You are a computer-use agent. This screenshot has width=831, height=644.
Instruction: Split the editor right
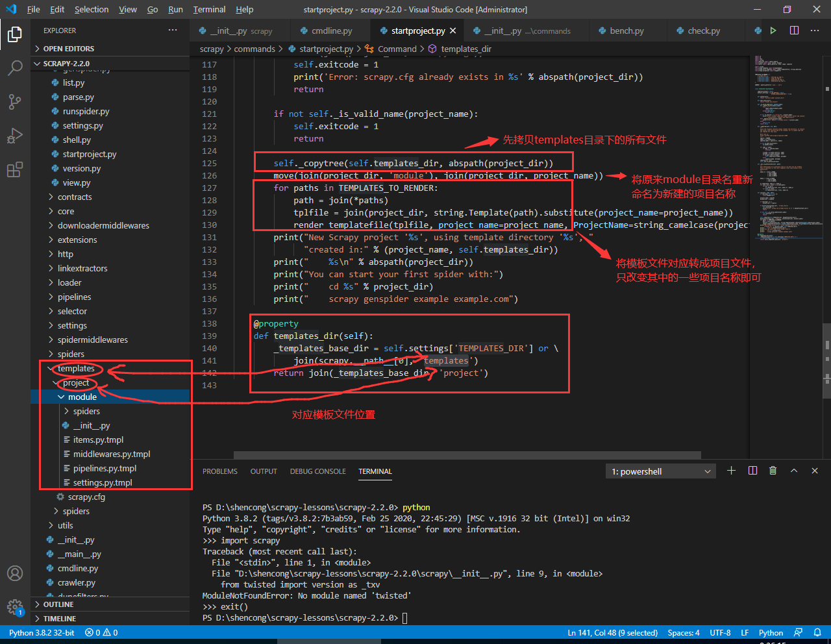(794, 31)
